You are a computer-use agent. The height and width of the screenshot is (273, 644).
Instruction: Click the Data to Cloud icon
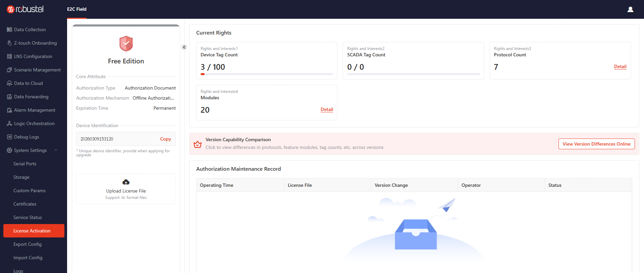[x=9, y=83]
